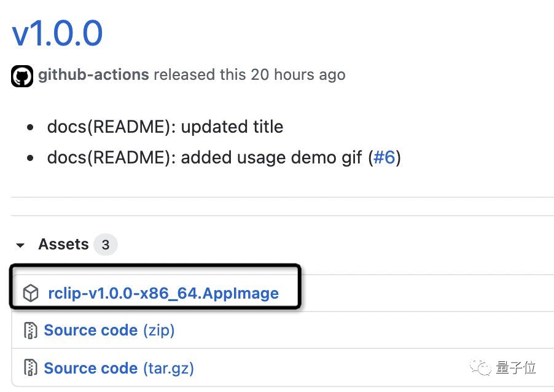Click the Assets count badge 3

point(105,245)
